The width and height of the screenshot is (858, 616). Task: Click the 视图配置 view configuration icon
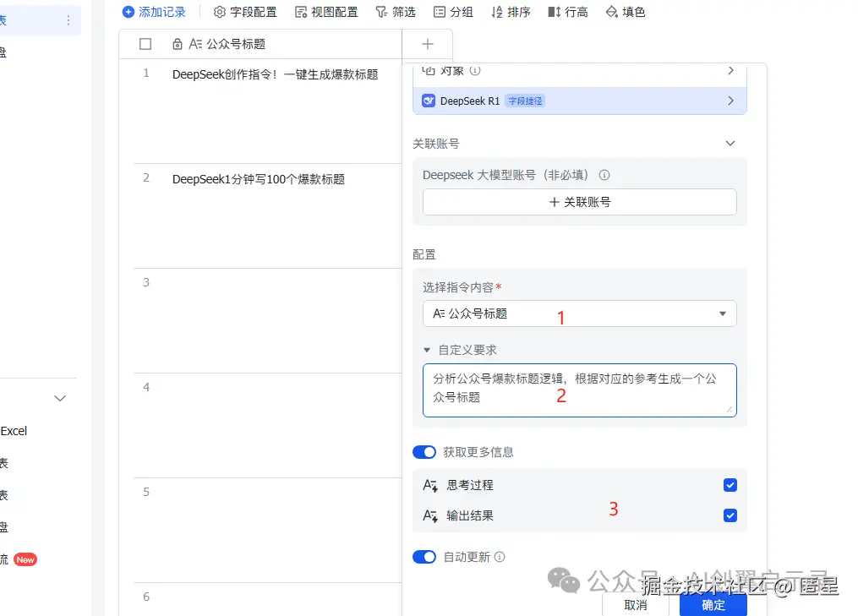pos(301,13)
